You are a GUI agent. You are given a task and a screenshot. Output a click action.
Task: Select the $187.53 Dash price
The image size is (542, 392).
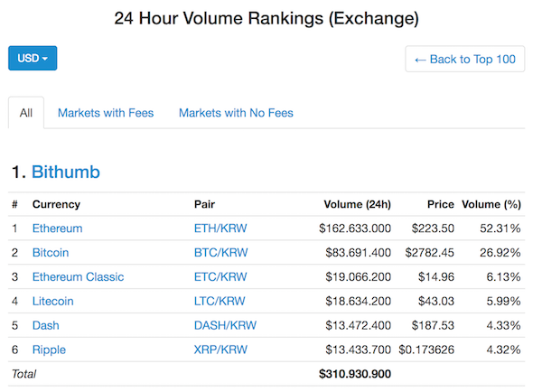pyautogui.click(x=433, y=325)
